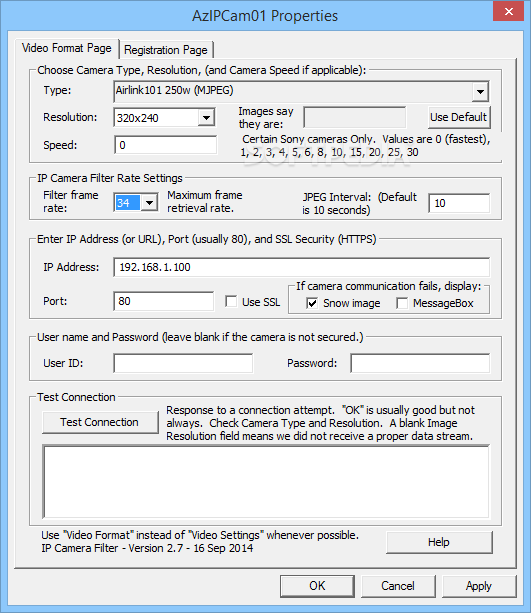This screenshot has height=613, width=531.
Task: Confirm settings with the OK button
Action: (317, 586)
